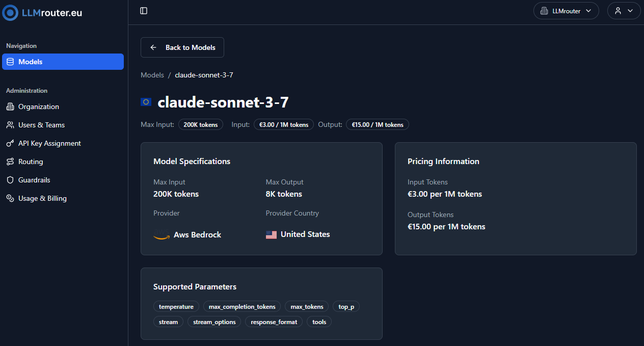The width and height of the screenshot is (644, 346).
Task: Click the Guardrails shield icon
Action: tap(10, 180)
